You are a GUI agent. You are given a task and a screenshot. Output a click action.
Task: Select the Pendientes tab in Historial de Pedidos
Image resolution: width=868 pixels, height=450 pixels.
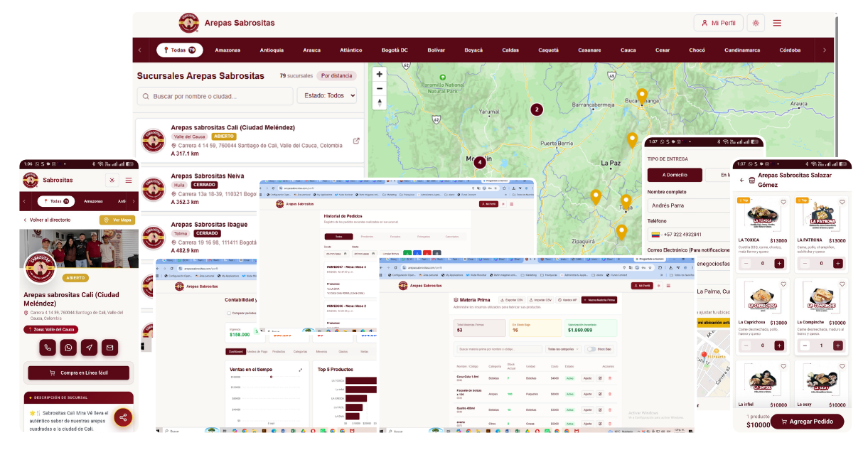pos(367,237)
